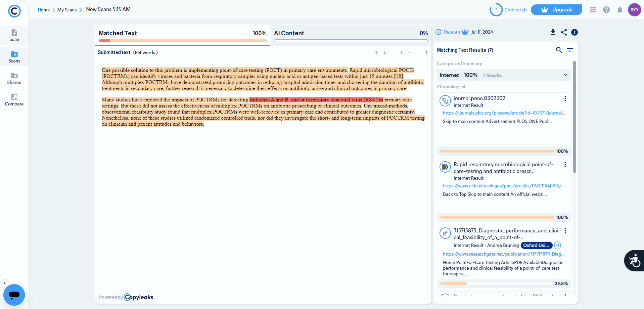Viewport: 644px width, 309px height.
Task: Share the scan results
Action: (x=564, y=32)
